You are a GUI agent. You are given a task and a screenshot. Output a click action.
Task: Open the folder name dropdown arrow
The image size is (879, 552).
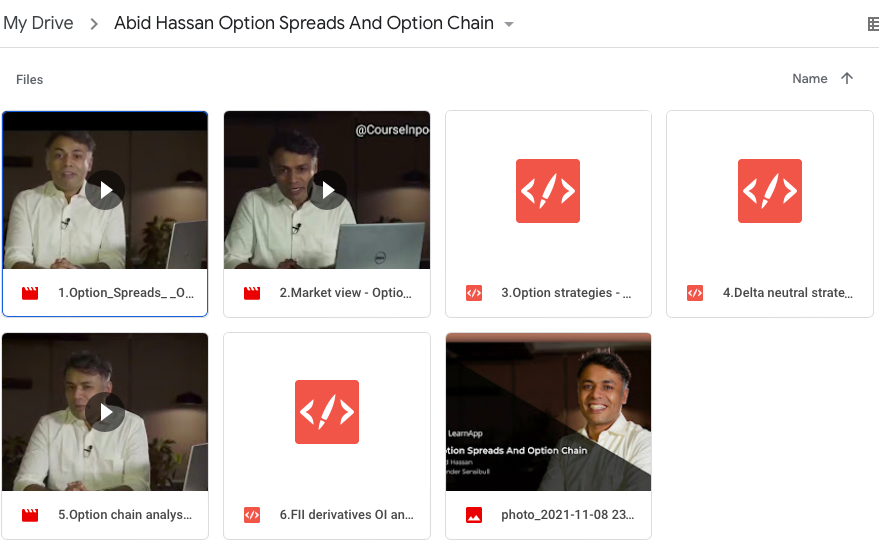(x=509, y=24)
